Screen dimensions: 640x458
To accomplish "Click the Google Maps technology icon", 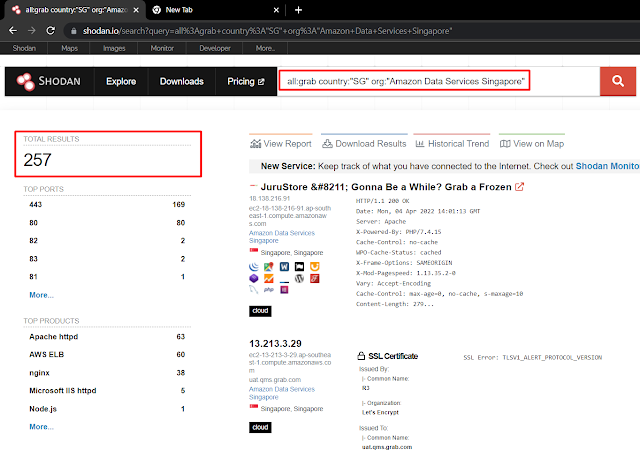I will pos(269,267).
